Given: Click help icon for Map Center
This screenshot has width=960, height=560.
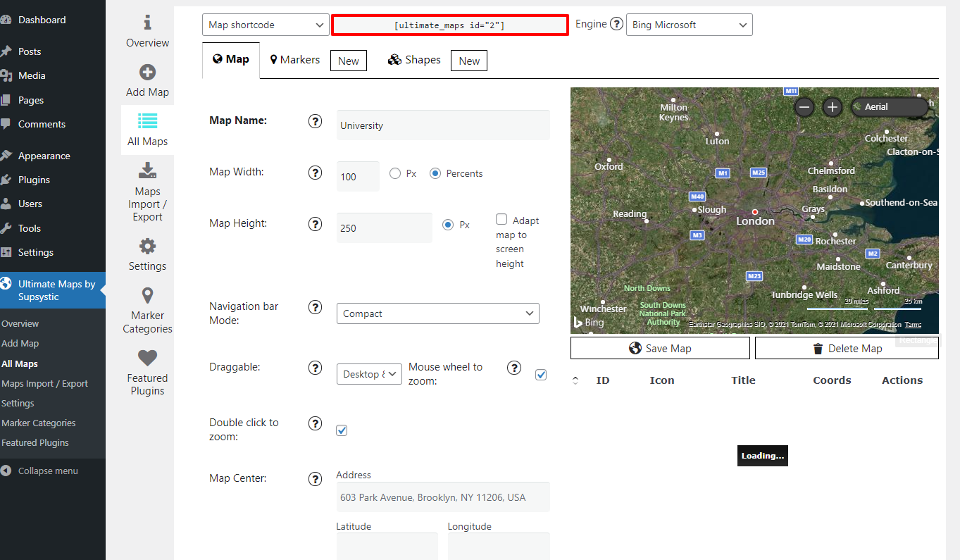Looking at the screenshot, I should [x=316, y=479].
